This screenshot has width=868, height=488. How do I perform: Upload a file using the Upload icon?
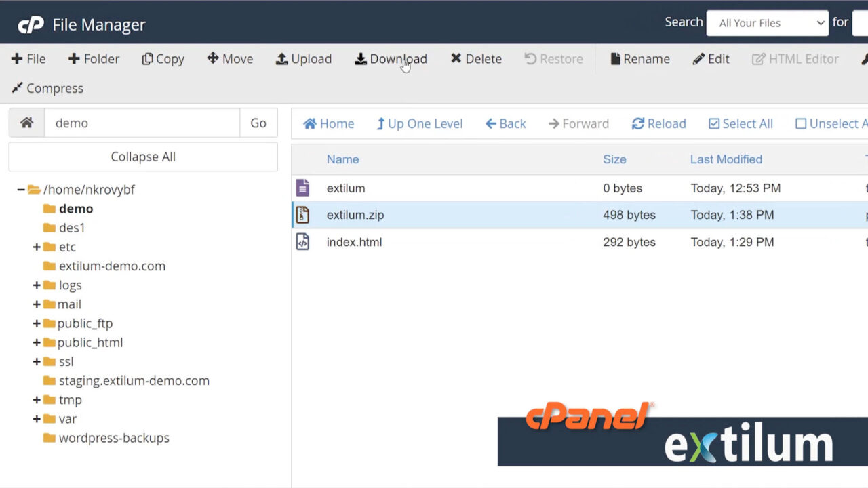click(304, 59)
